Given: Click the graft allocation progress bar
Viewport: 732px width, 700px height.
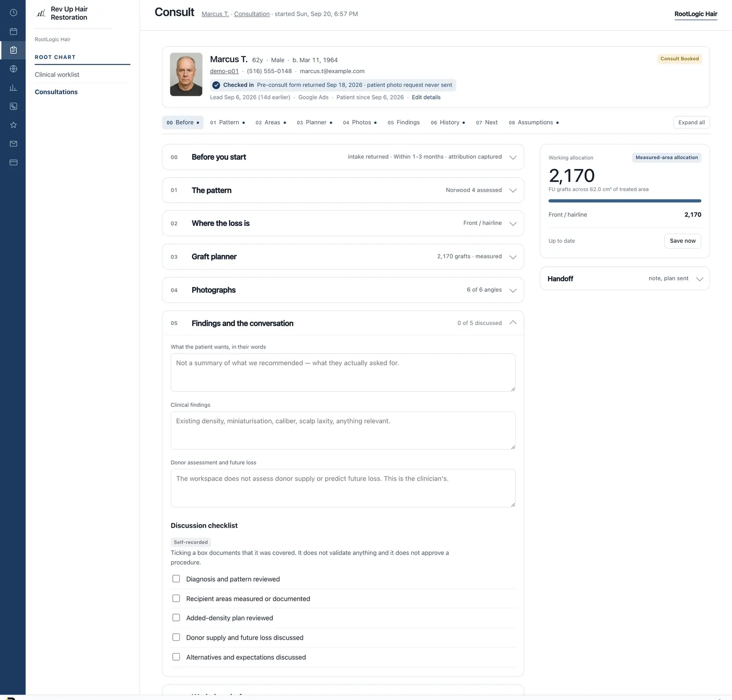Looking at the screenshot, I should click(x=625, y=201).
